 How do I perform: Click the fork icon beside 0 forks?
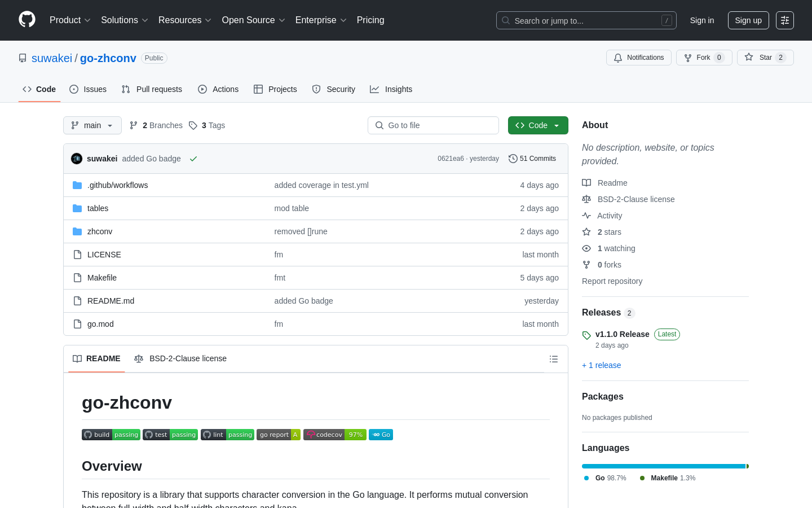point(586,265)
